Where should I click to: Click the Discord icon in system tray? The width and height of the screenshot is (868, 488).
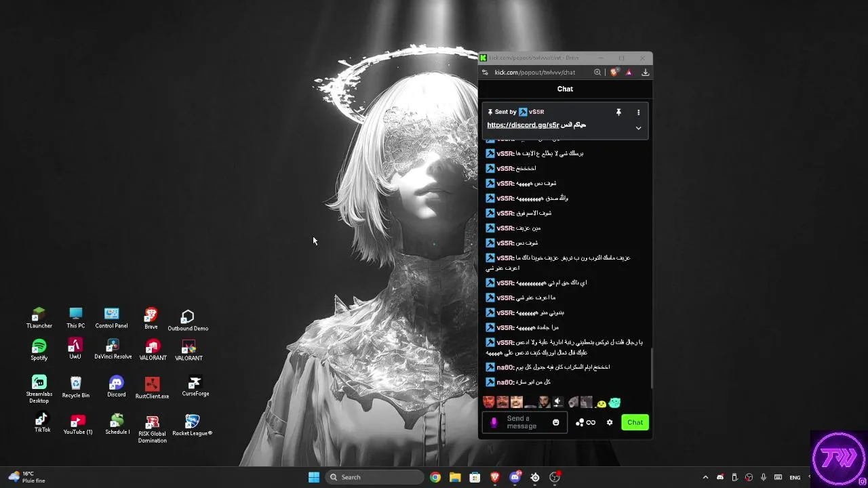click(720, 477)
